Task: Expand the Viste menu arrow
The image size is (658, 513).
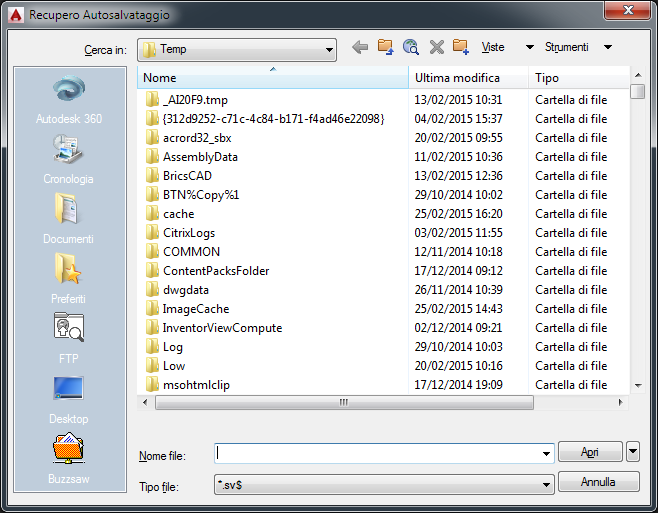Action: pos(530,47)
